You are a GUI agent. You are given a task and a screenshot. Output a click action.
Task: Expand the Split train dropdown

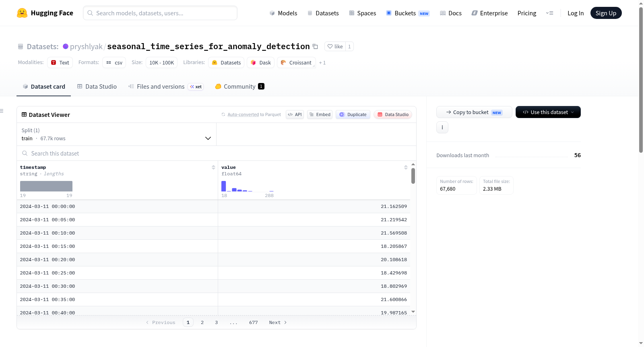[x=116, y=134]
